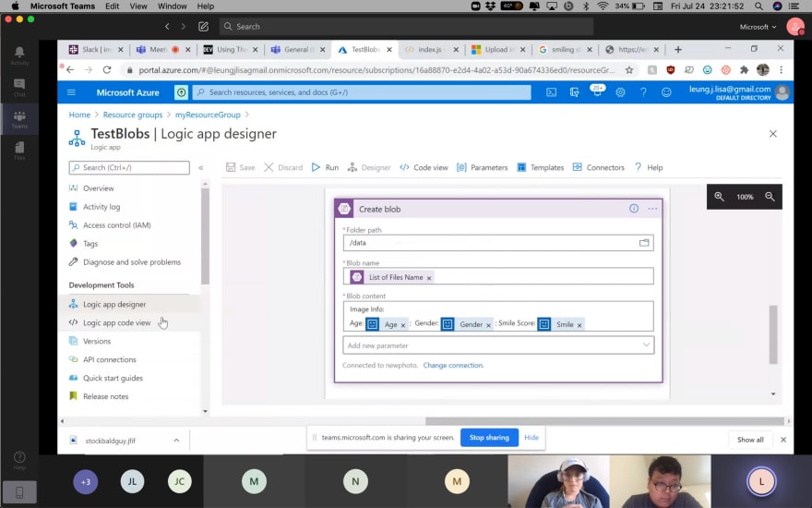This screenshot has width=812, height=508.
Task: Click the canvas horizontal scrollbar
Action: pyautogui.click(x=604, y=421)
